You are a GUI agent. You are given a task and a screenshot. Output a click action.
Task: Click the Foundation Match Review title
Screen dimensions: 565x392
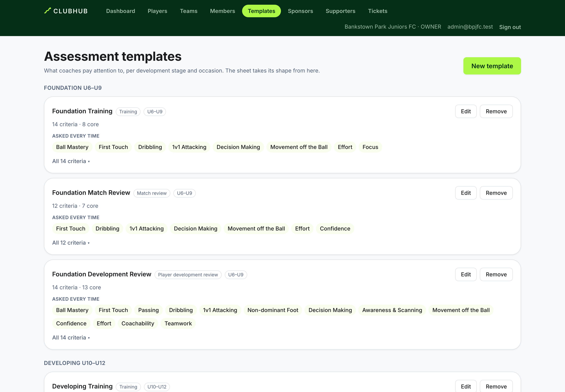coord(91,192)
